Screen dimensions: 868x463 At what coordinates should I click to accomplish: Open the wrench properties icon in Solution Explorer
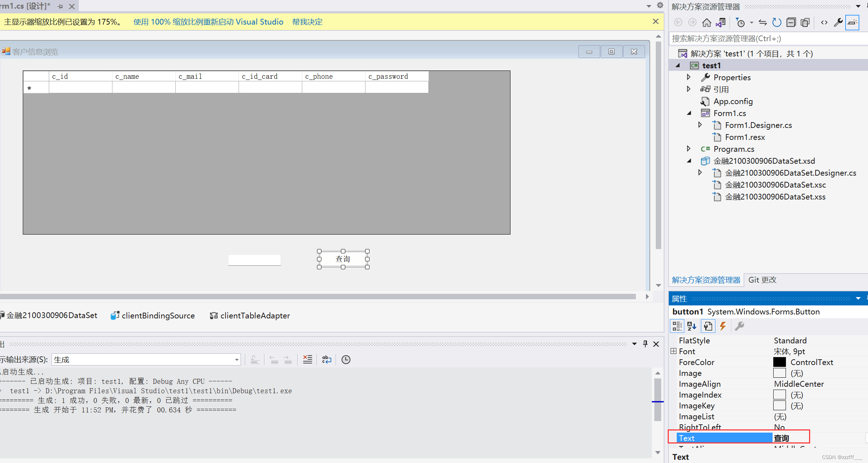tap(838, 23)
